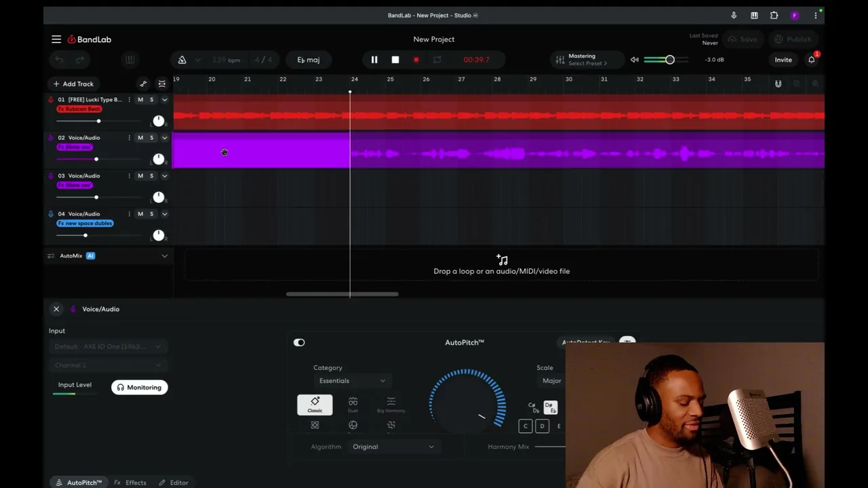Open the Scale Major dropdown

pyautogui.click(x=551, y=381)
